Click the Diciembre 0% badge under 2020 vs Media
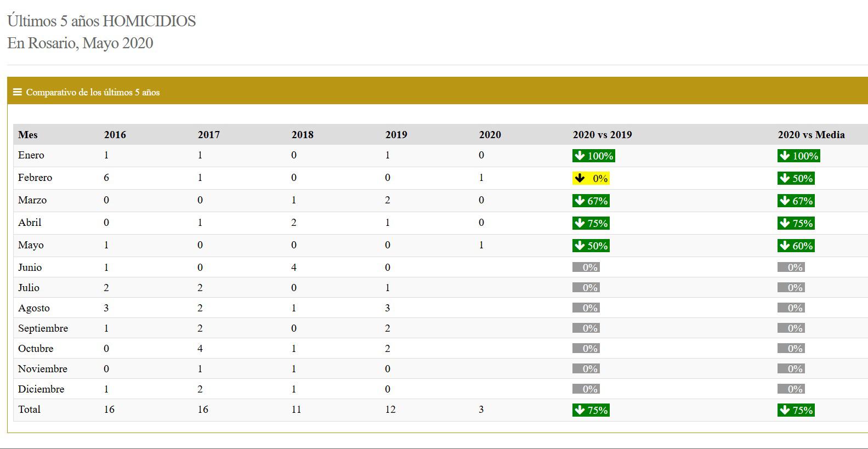Screen dimensions: 868x449 [791, 389]
